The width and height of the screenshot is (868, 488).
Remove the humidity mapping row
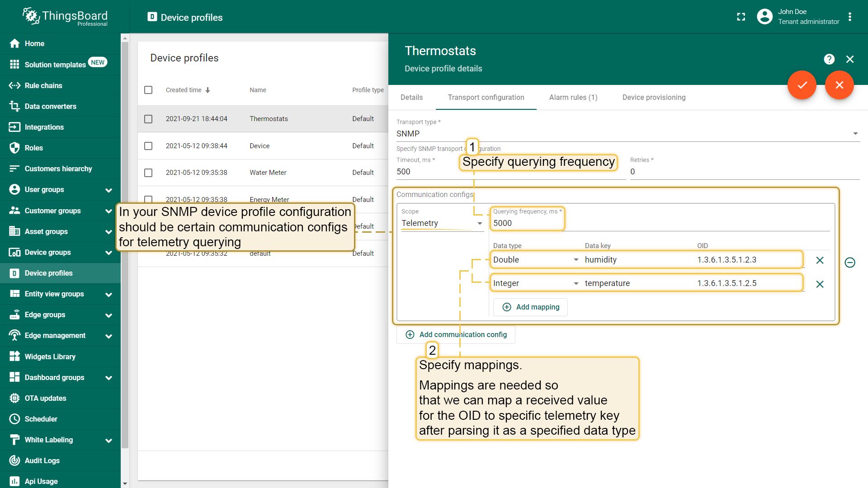tap(820, 260)
